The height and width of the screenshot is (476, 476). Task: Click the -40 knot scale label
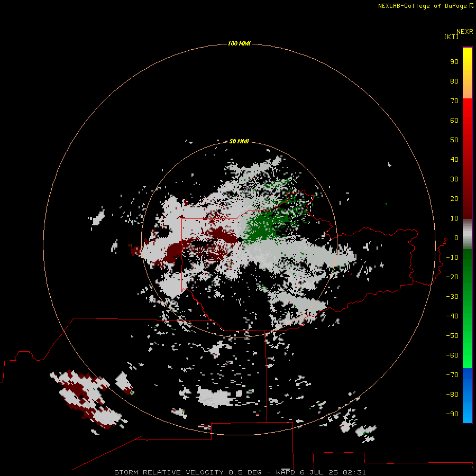(452, 316)
